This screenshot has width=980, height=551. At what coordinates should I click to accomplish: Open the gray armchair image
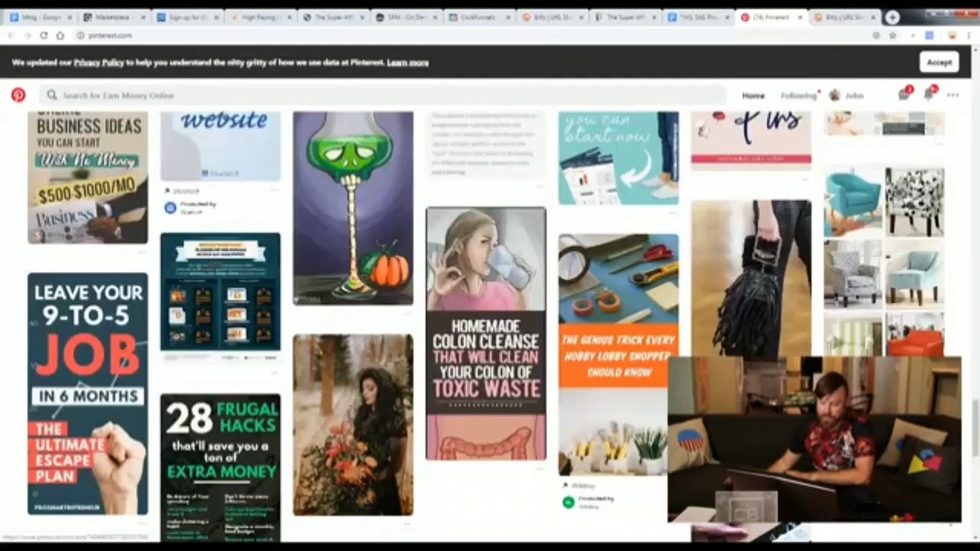coord(853,274)
